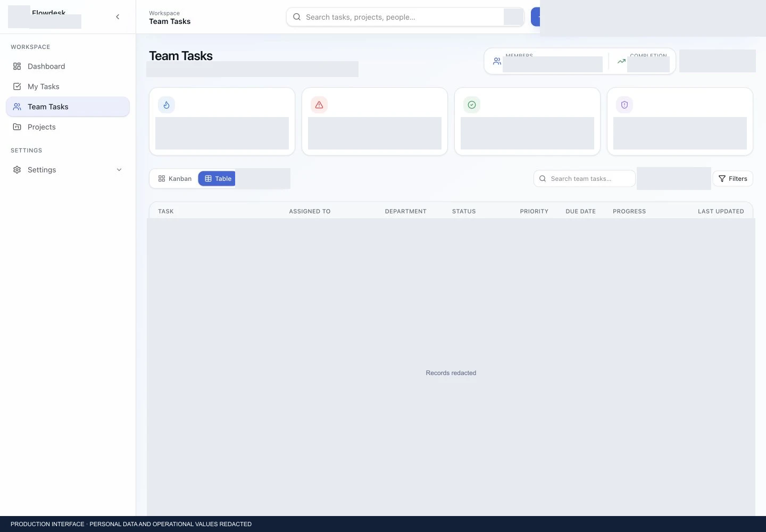Click the PROGRESS column header
The image size is (766, 532).
[629, 211]
